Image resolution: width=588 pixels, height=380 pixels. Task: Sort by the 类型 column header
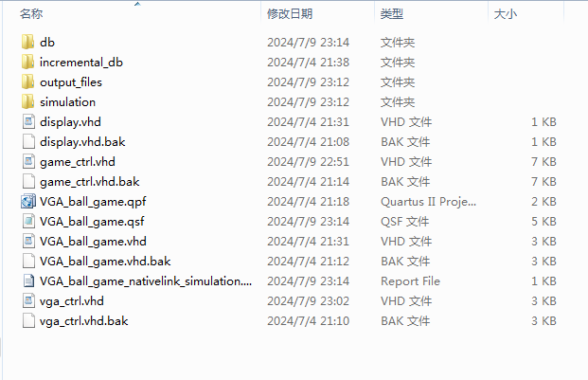pyautogui.click(x=392, y=14)
